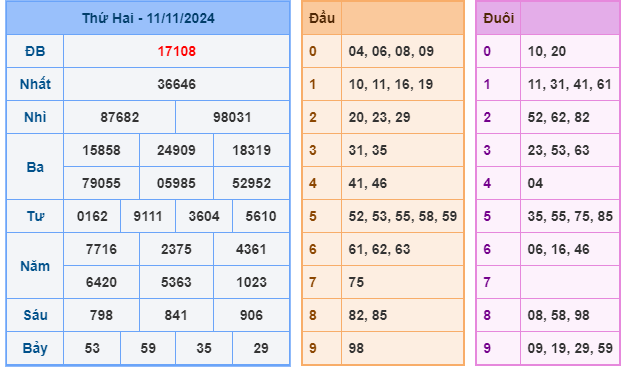Click fifth prize number 2375

coord(176,249)
